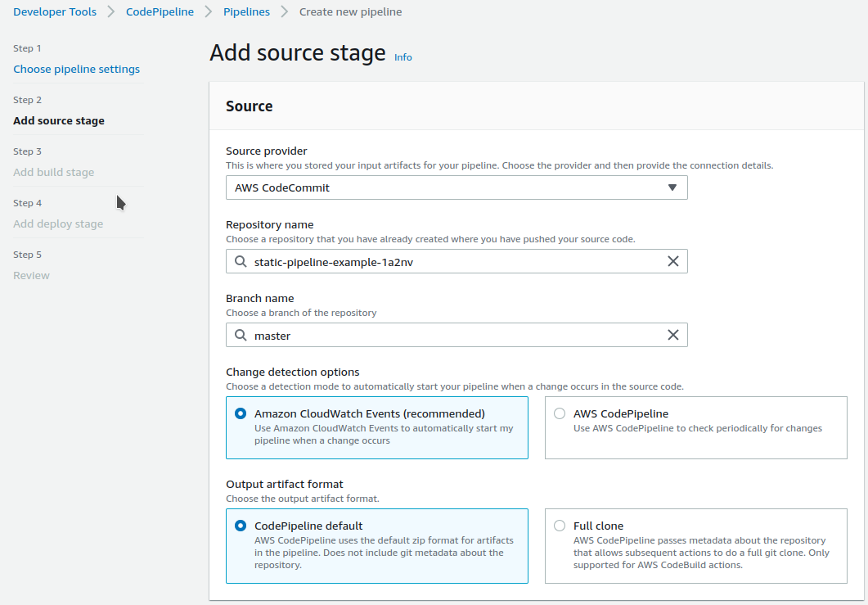The height and width of the screenshot is (605, 868).
Task: Clear the Repository name field with X
Action: coord(672,261)
